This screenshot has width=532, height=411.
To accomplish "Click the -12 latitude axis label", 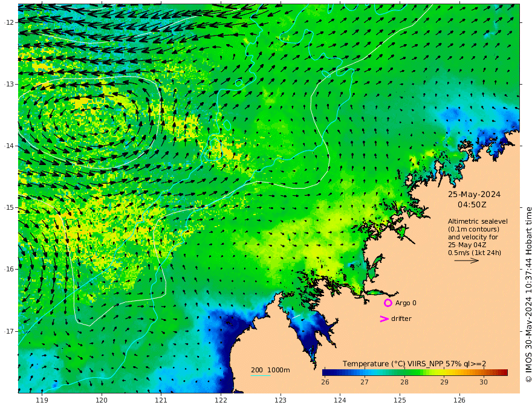I will coord(9,22).
